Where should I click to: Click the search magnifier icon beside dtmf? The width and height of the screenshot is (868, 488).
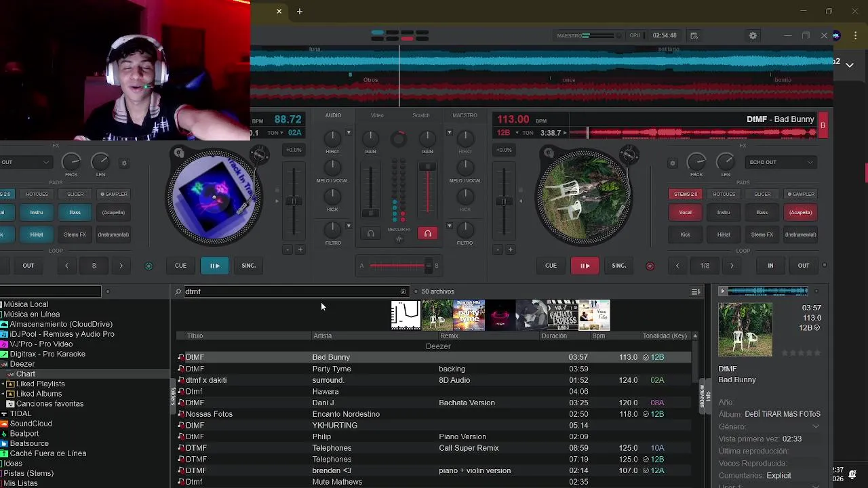point(178,291)
